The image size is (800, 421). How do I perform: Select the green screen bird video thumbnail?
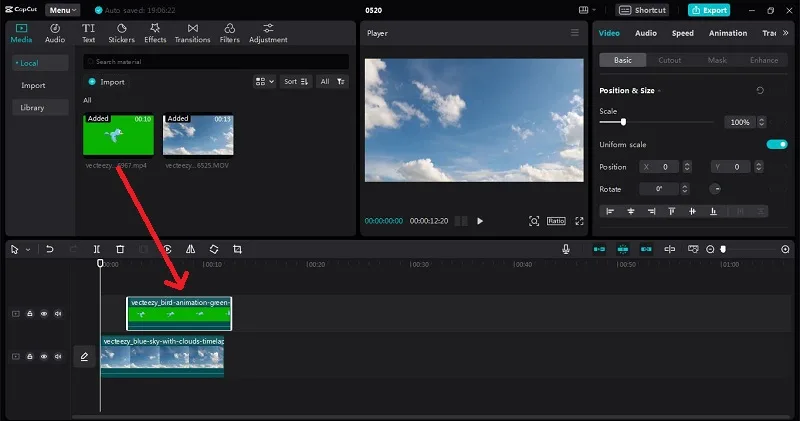coord(118,135)
